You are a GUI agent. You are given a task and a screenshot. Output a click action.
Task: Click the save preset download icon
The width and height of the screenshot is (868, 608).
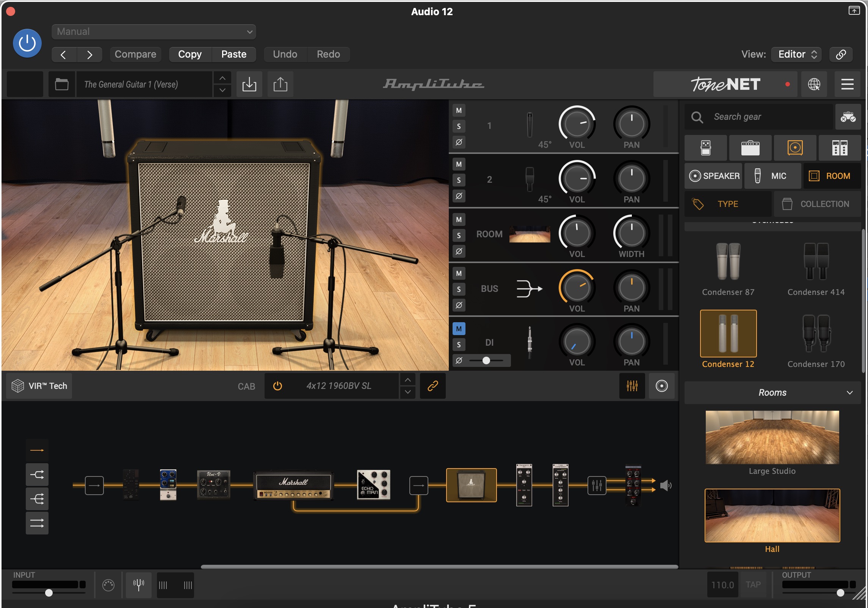pyautogui.click(x=249, y=84)
